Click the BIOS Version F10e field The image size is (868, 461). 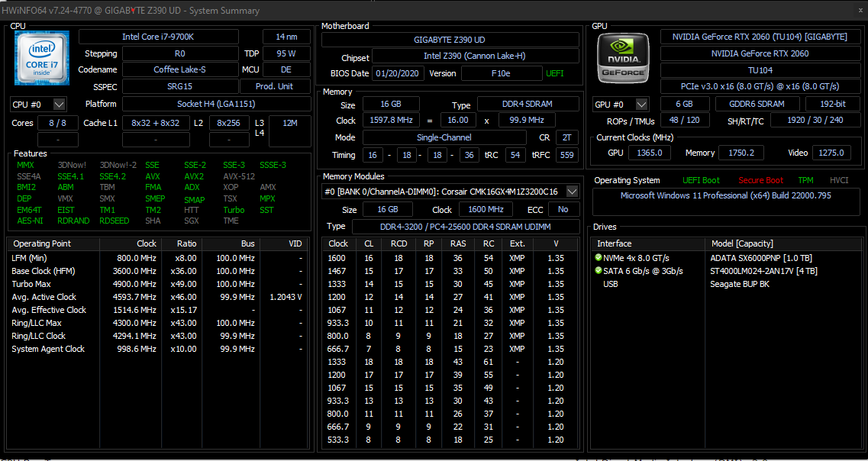[502, 73]
